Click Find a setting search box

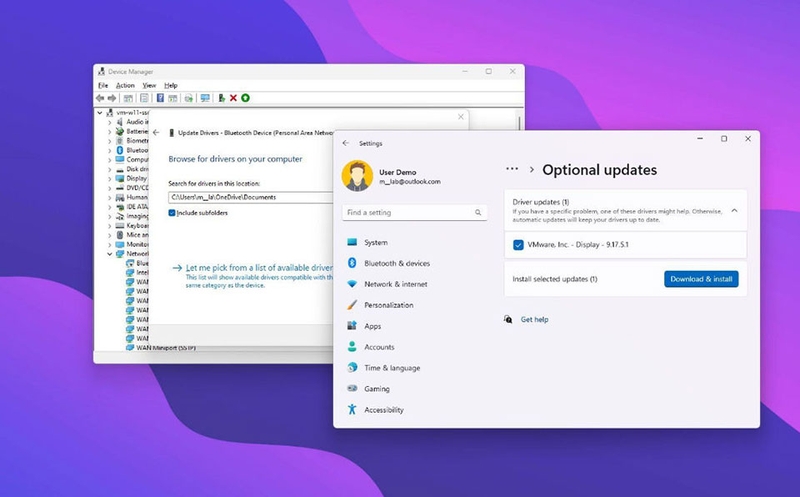coord(414,212)
